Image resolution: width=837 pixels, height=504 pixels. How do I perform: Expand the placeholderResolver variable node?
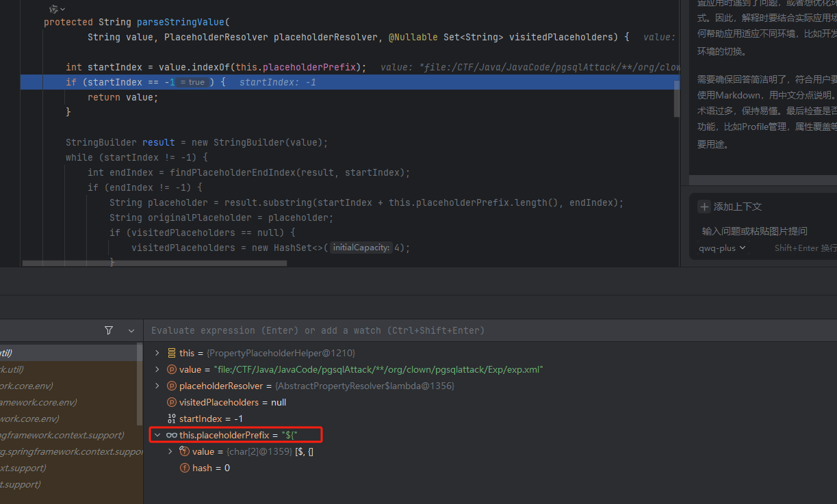(157, 386)
